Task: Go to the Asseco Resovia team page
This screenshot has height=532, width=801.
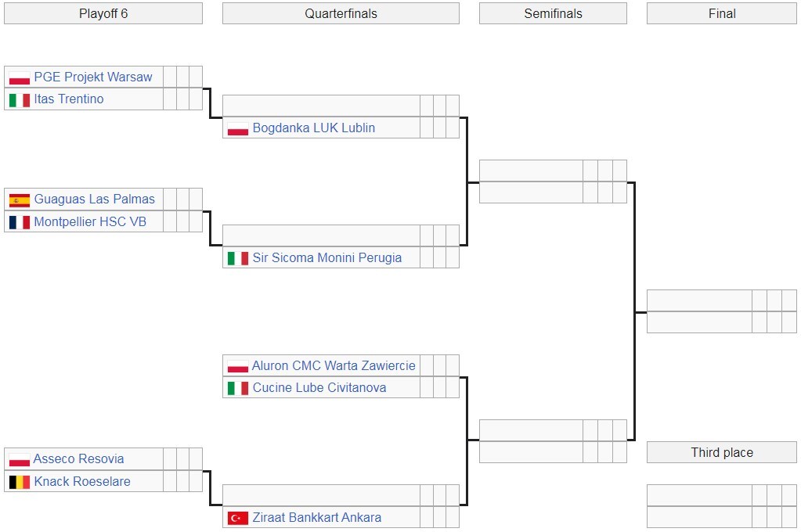Action: point(79,459)
